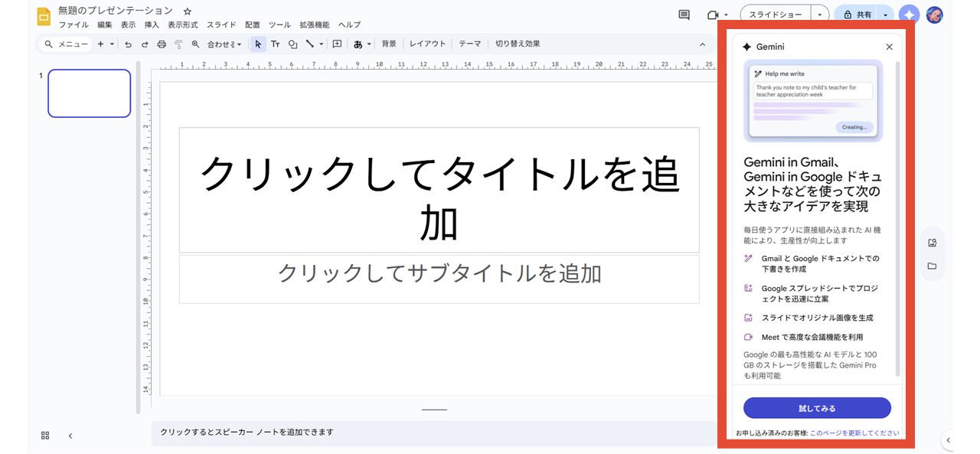Click the zoom tool icon
Image resolution: width=980 pixels, height=454 pixels.
point(196,44)
